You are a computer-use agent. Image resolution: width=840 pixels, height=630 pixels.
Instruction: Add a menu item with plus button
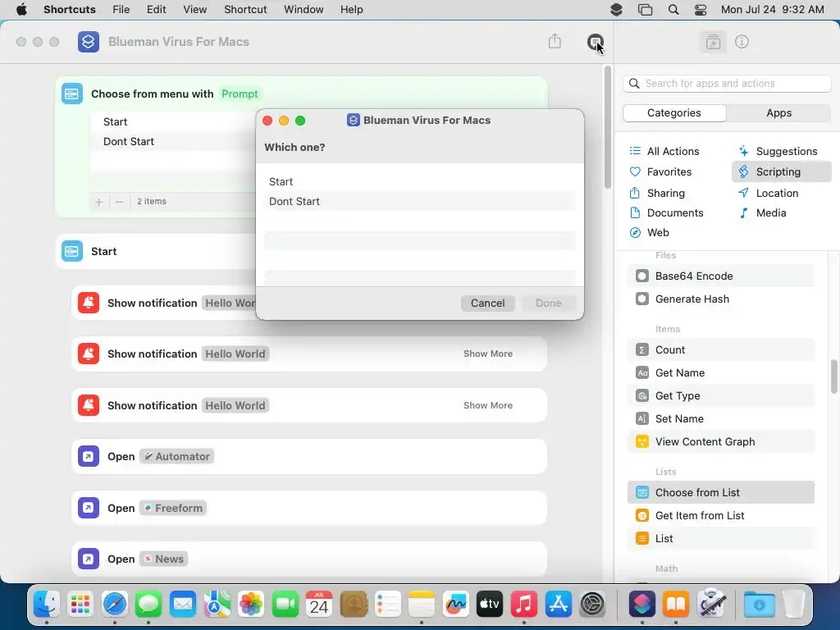tap(99, 202)
